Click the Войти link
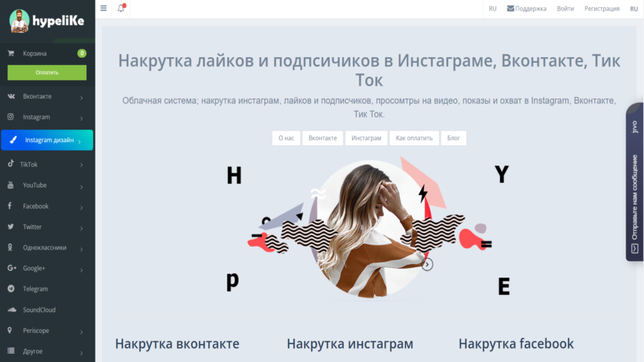Image resolution: width=644 pixels, height=362 pixels. tap(565, 9)
